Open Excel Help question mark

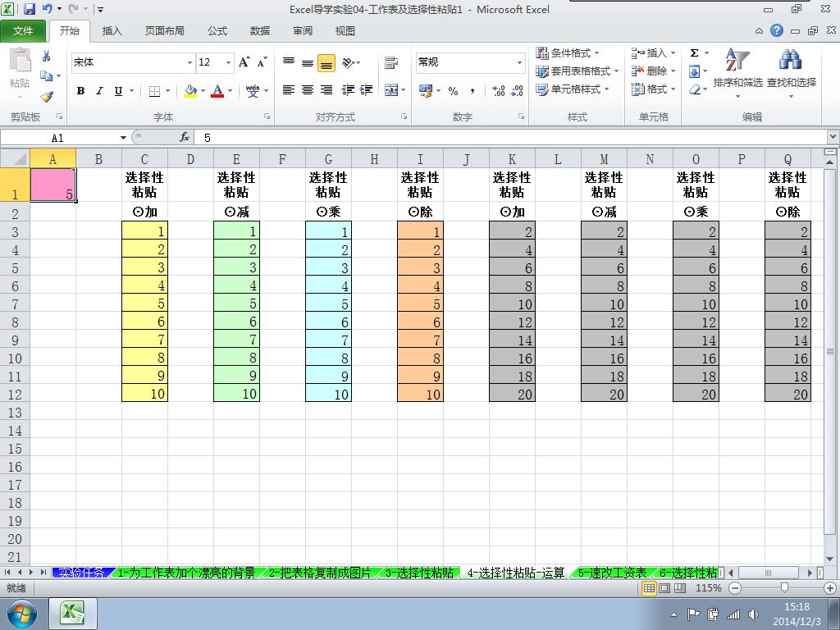pos(777,30)
